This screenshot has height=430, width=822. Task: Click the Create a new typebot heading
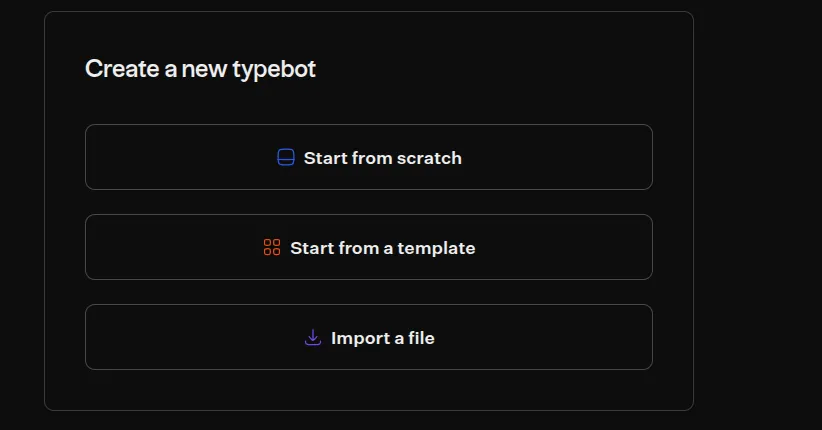click(200, 69)
